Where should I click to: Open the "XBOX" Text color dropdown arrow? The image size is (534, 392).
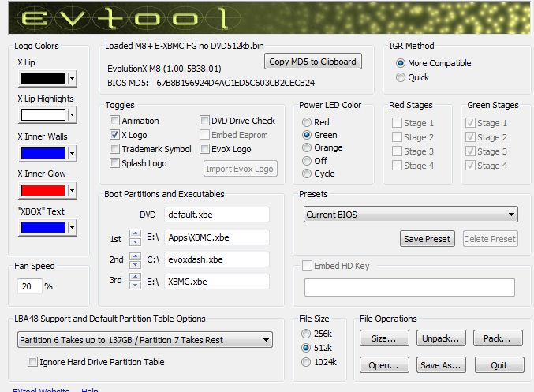(x=72, y=227)
